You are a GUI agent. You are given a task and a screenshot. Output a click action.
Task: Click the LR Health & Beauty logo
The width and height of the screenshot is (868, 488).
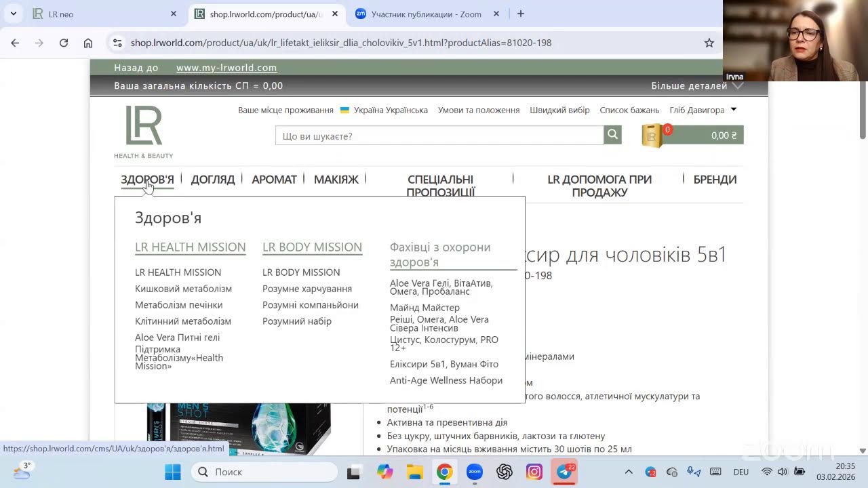(x=144, y=132)
